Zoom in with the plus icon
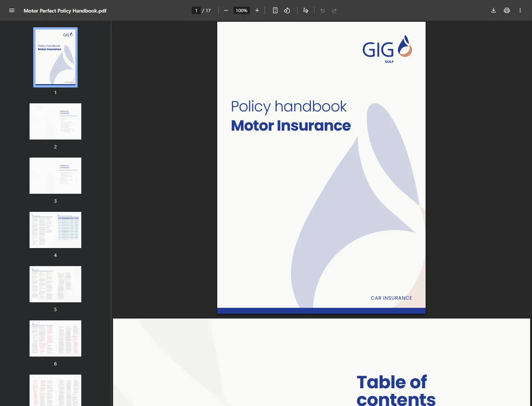Screen dimensions: 532x406 [257, 10]
